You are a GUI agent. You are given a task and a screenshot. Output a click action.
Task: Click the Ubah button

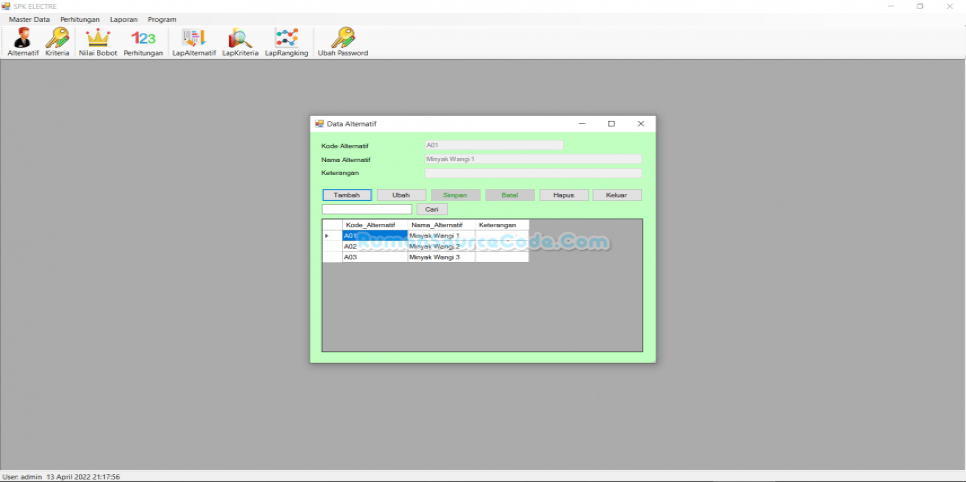click(x=401, y=195)
